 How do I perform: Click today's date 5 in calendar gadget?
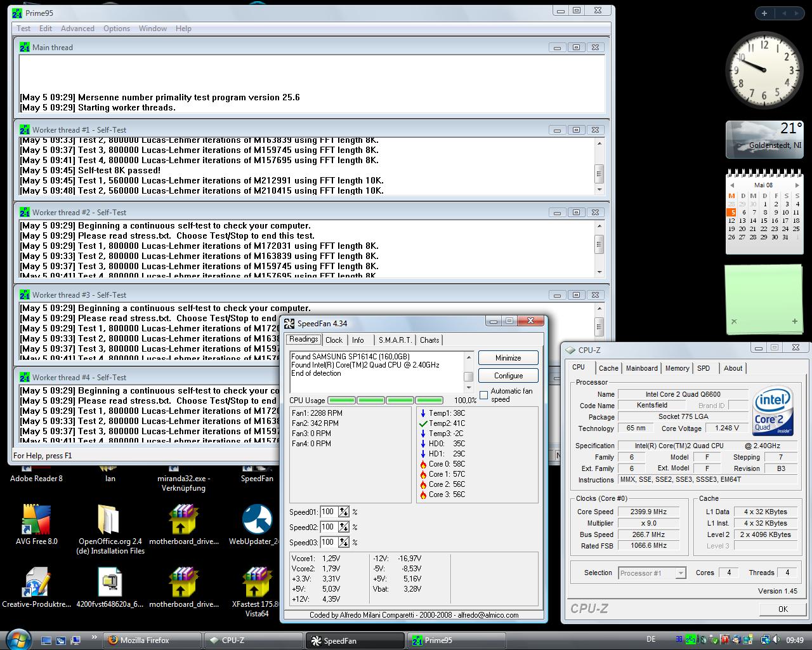coord(731,213)
